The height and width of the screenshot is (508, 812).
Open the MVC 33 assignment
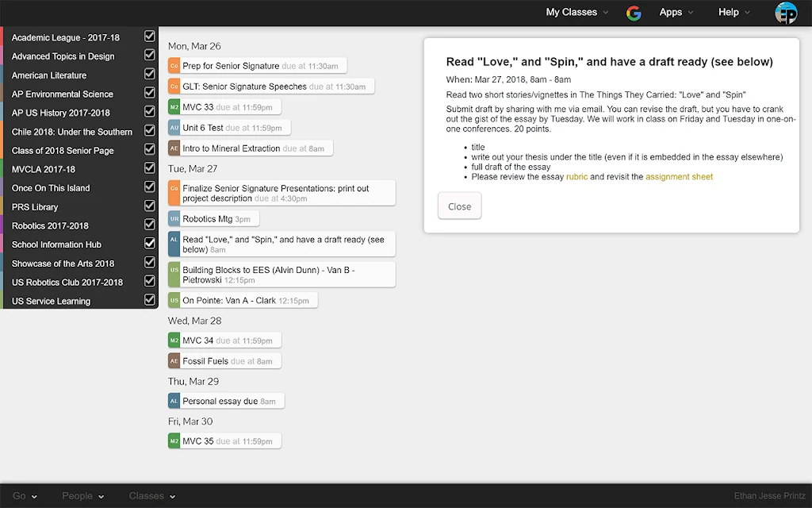coord(224,107)
